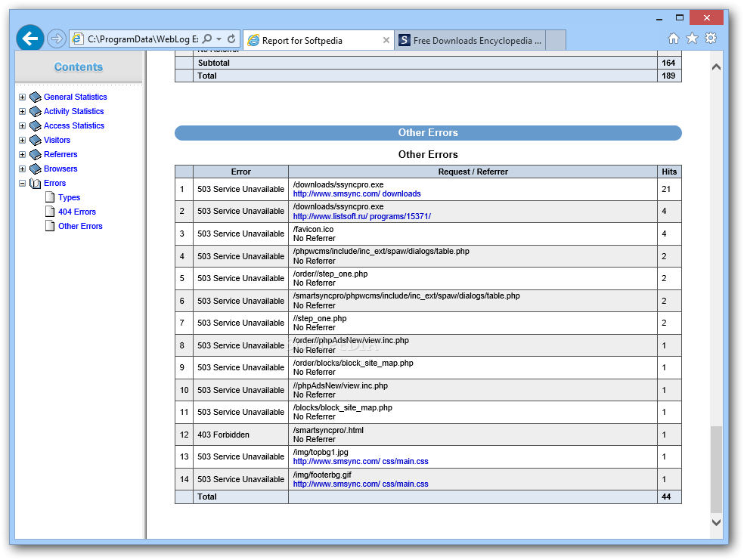Open Types page under Errors
This screenshot has height=560, width=744.
pos(70,198)
